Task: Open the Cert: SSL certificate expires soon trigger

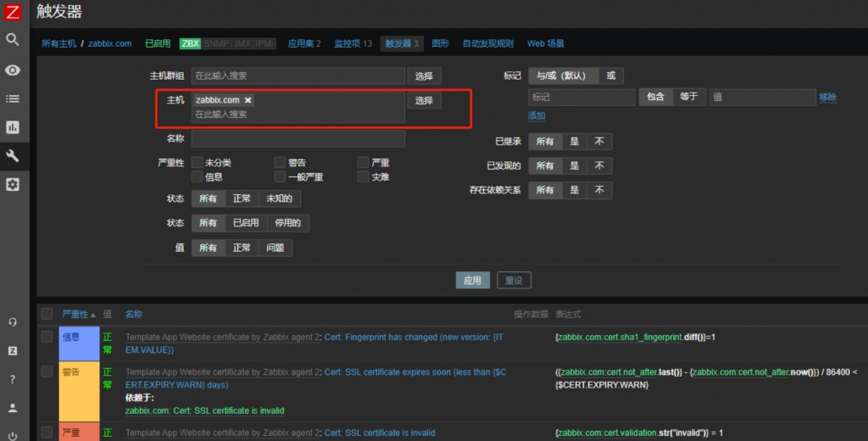Action: [316, 378]
